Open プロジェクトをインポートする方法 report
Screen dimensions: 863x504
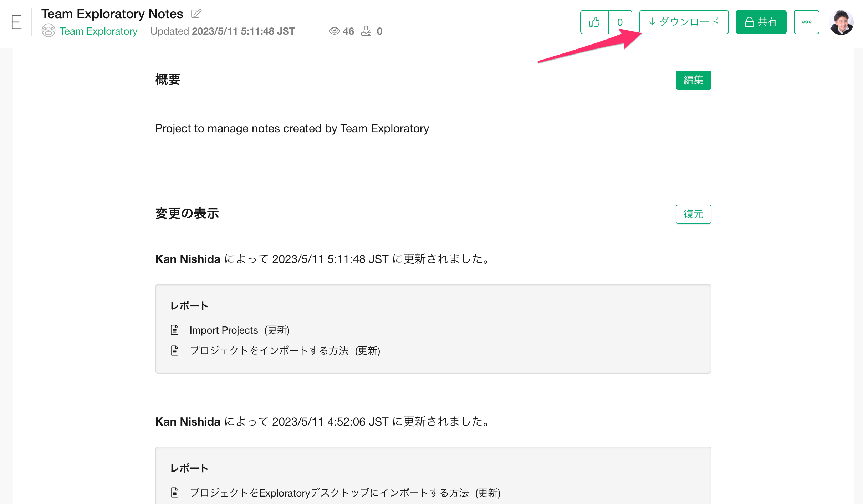click(269, 351)
